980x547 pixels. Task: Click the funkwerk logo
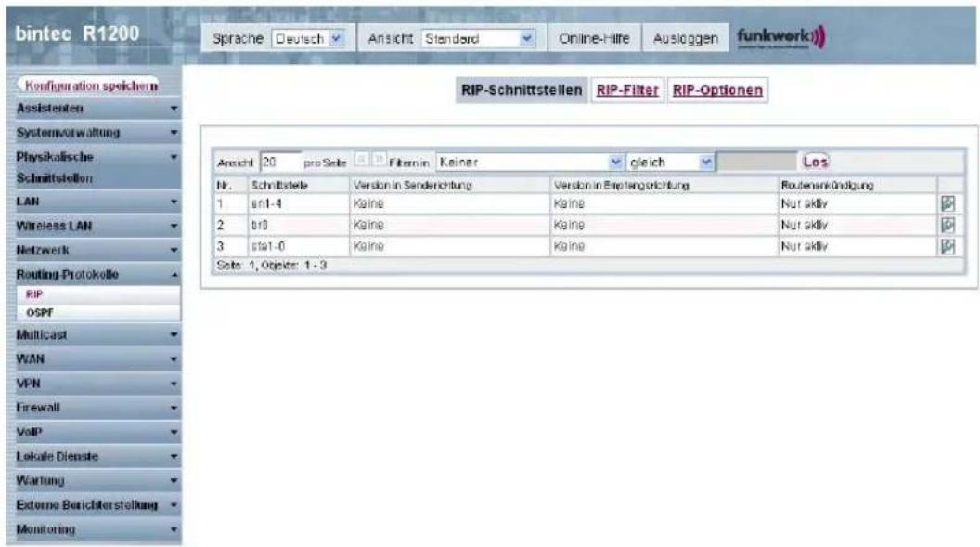(781, 37)
